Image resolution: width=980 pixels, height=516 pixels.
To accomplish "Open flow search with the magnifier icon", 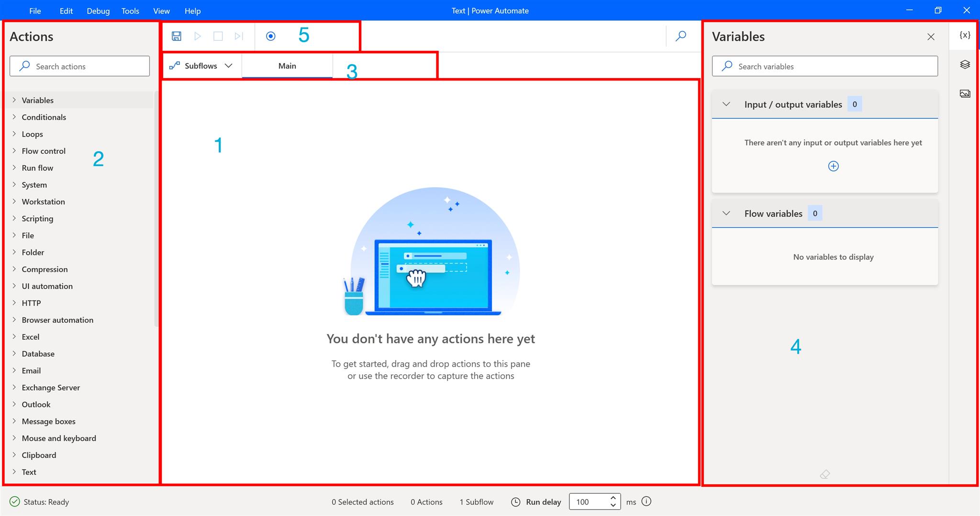I will point(681,36).
